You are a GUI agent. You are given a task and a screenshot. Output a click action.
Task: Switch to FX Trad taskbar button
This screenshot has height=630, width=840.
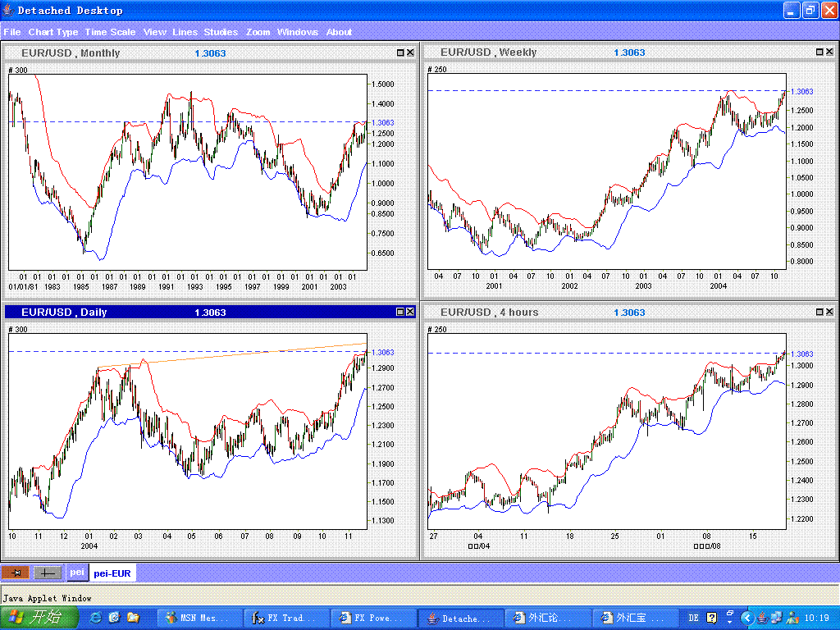coord(286,619)
